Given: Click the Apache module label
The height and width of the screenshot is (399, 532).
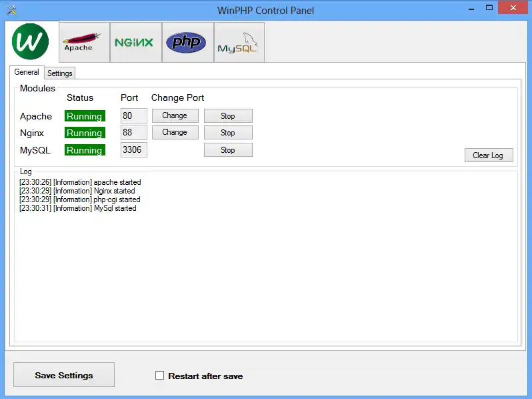Looking at the screenshot, I should 36,116.
